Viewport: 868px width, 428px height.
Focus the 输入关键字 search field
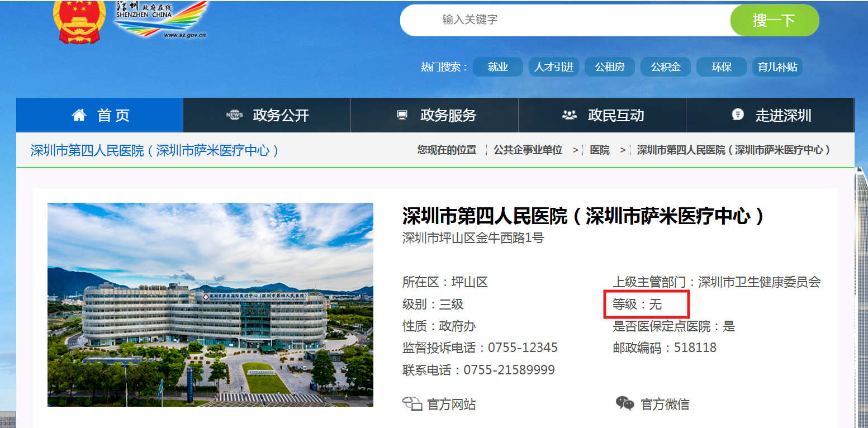566,21
